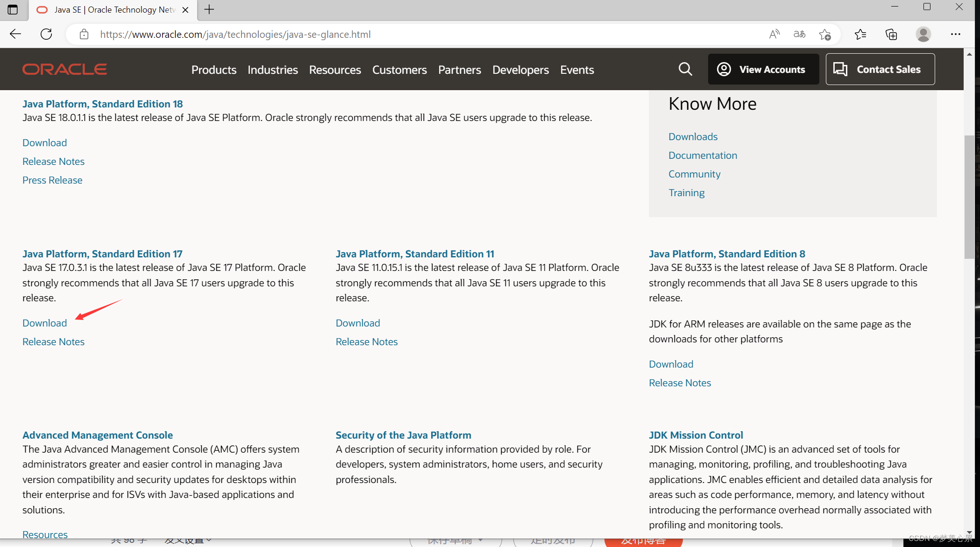Open Release Notes for Standard Edition 11

click(367, 341)
